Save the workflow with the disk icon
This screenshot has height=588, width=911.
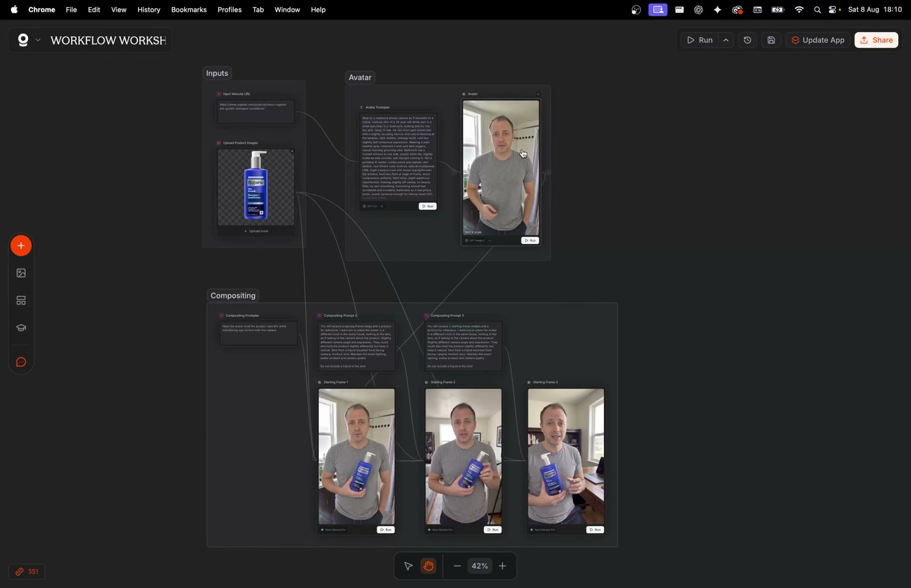click(x=771, y=40)
